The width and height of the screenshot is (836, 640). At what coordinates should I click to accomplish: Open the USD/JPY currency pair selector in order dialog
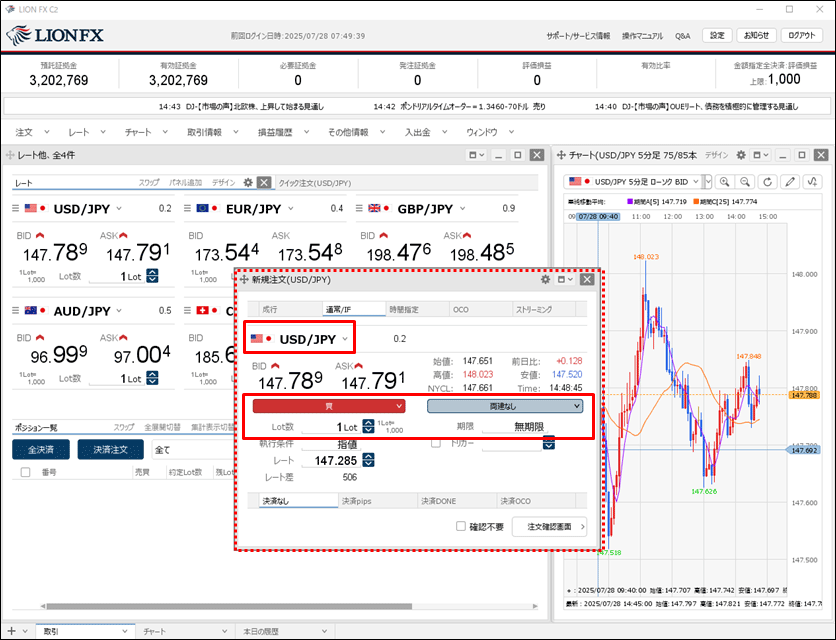click(299, 339)
